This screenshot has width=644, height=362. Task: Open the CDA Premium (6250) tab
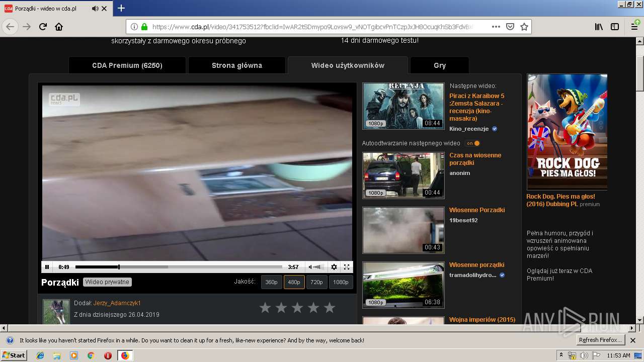127,65
